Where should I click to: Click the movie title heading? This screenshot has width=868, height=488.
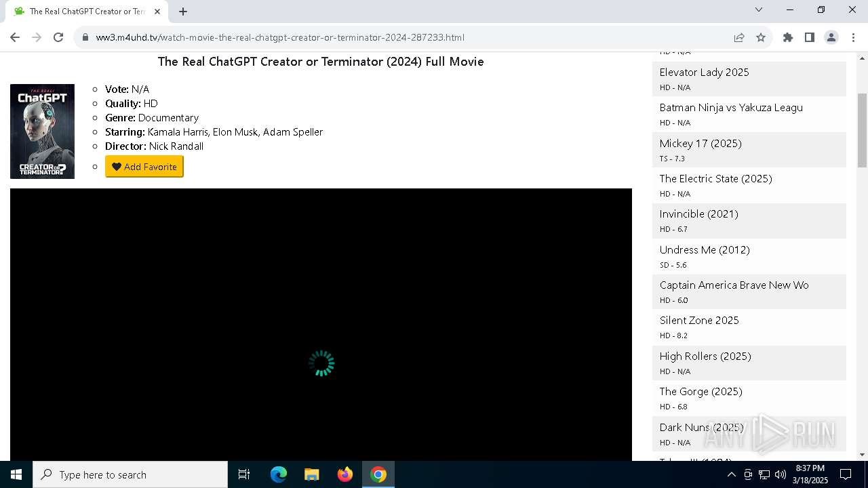[321, 61]
